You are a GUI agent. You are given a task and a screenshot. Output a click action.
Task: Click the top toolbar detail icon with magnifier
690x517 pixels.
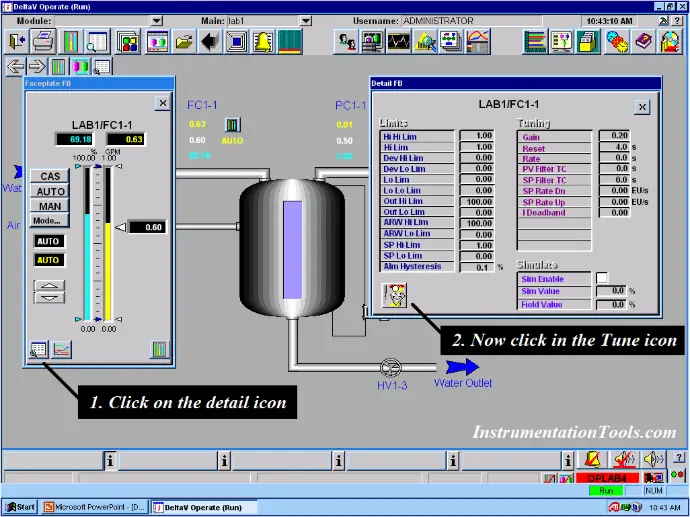[96, 42]
